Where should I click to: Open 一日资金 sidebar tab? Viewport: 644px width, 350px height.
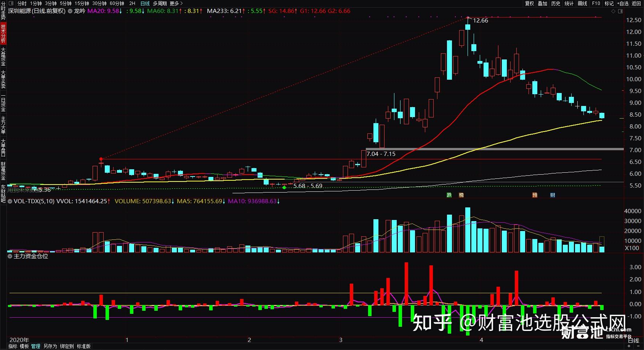tap(3, 102)
